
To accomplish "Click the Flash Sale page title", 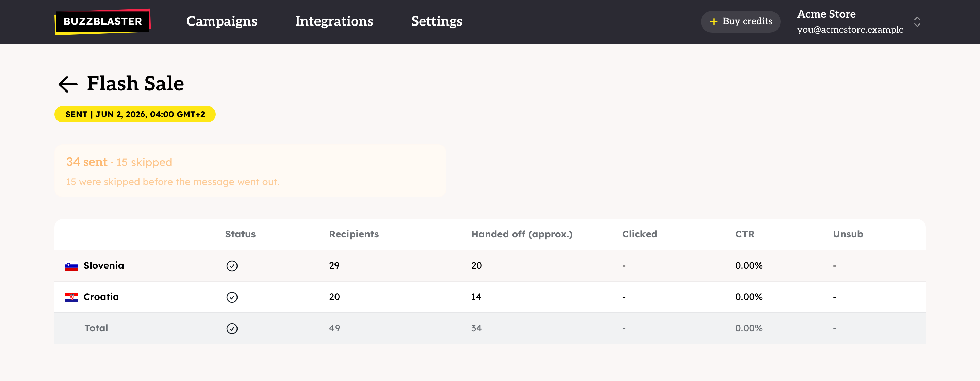I will point(135,83).
